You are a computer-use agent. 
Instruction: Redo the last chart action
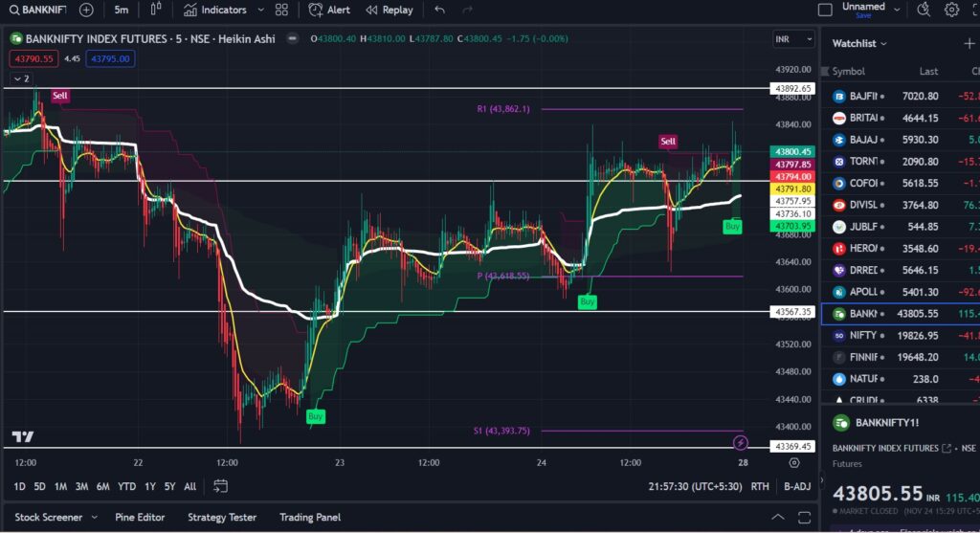tap(467, 10)
